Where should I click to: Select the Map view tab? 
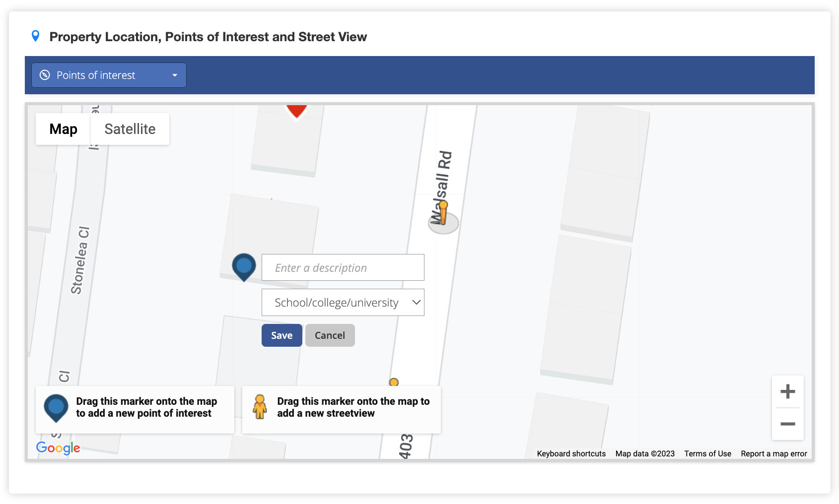pos(63,129)
